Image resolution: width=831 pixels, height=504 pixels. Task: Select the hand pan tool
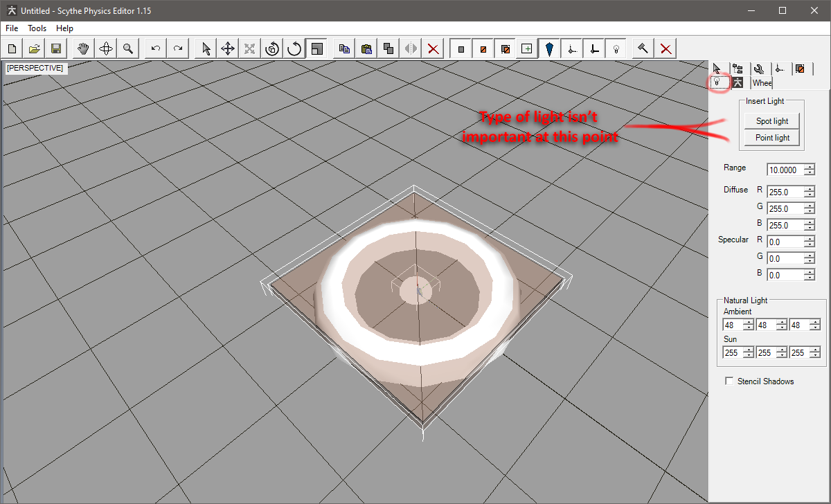tap(84, 48)
